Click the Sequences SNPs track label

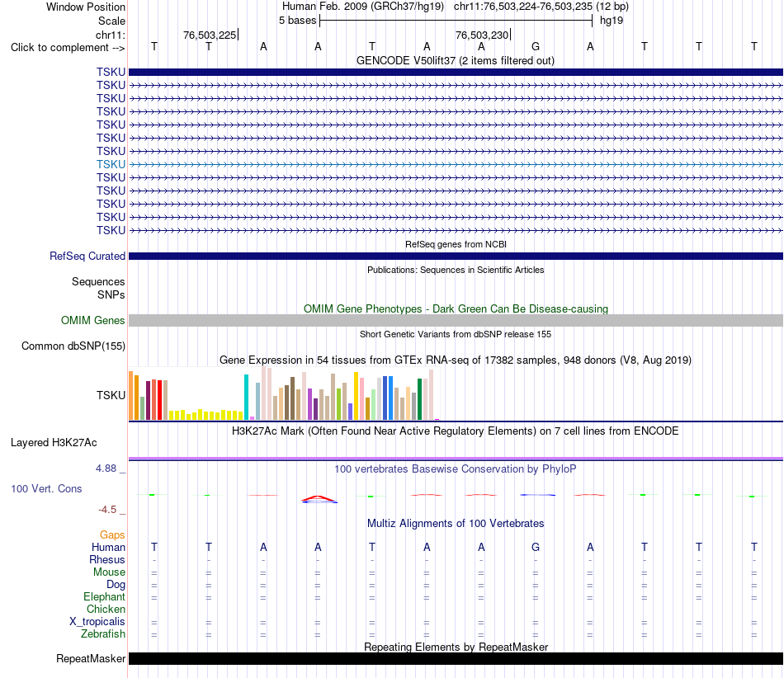pos(98,289)
